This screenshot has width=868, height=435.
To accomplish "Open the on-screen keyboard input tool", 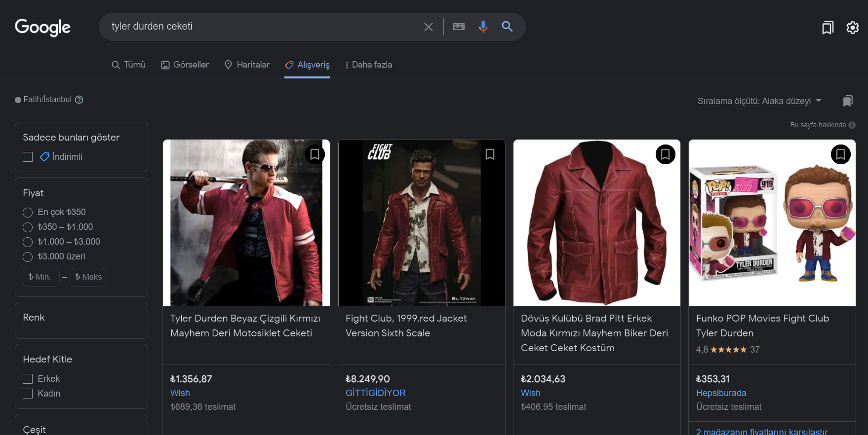I will 458,27.
